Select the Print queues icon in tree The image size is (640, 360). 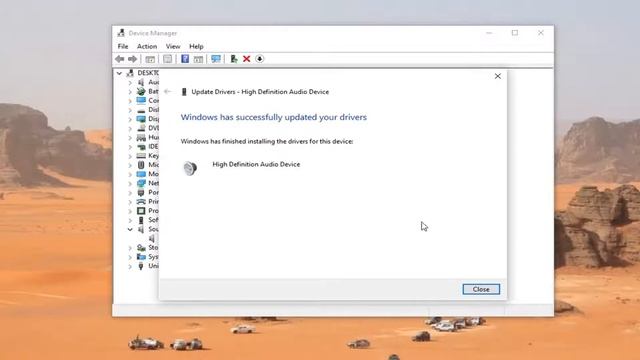coord(141,202)
